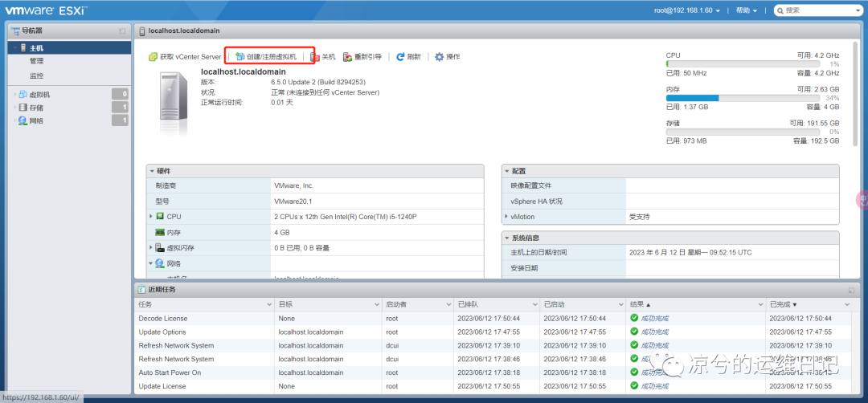Sort by Result (结果) column header
868x403 pixels.
tap(696, 304)
